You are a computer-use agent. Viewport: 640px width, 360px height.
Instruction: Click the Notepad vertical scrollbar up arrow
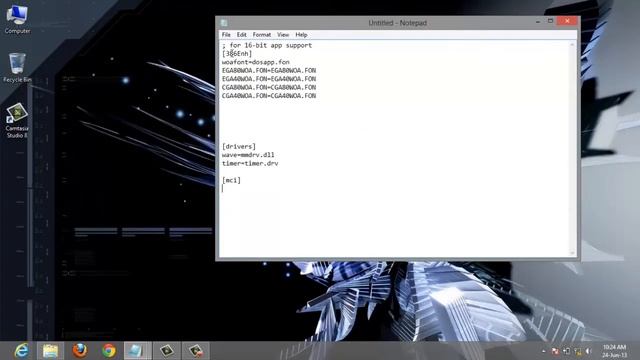click(x=572, y=44)
